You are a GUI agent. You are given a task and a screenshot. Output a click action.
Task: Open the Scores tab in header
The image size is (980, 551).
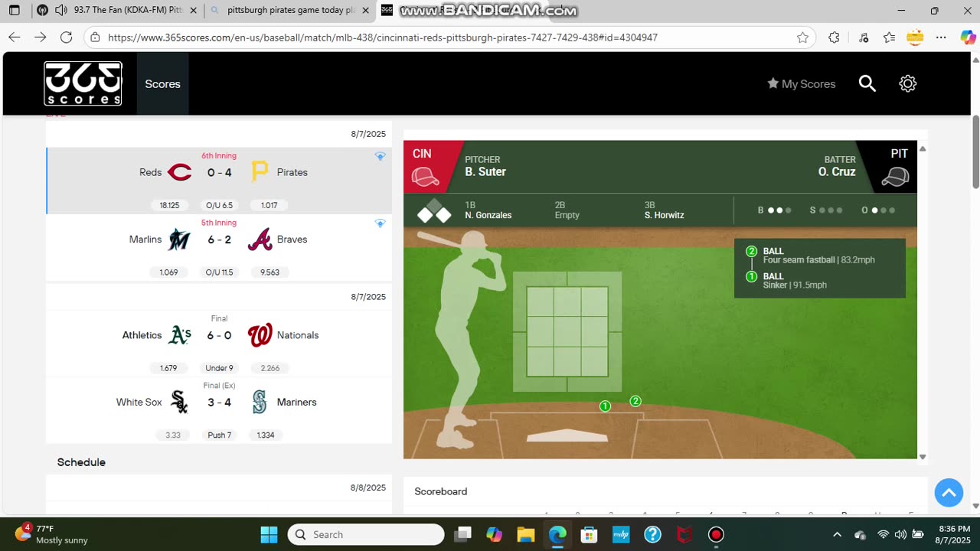(162, 84)
